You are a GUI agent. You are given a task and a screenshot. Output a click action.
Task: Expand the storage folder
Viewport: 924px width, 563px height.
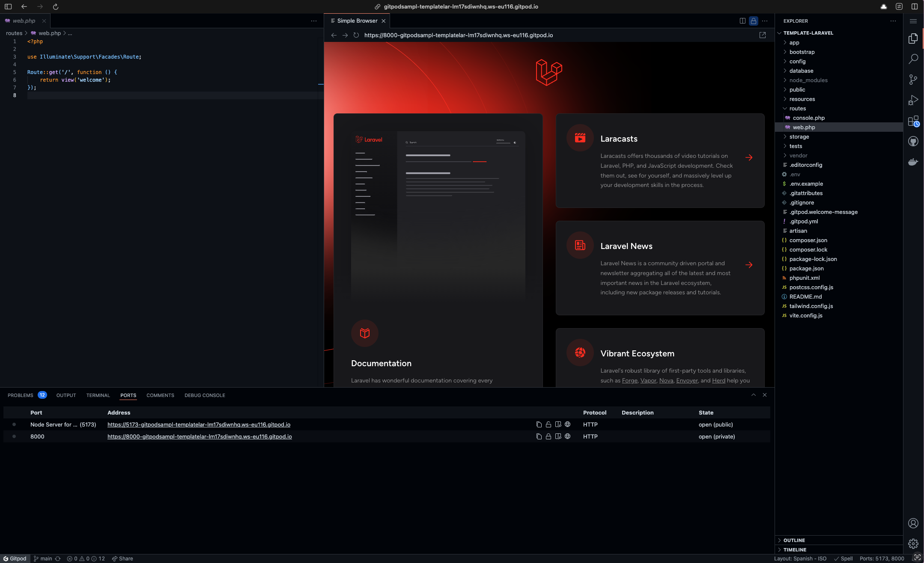799,136
